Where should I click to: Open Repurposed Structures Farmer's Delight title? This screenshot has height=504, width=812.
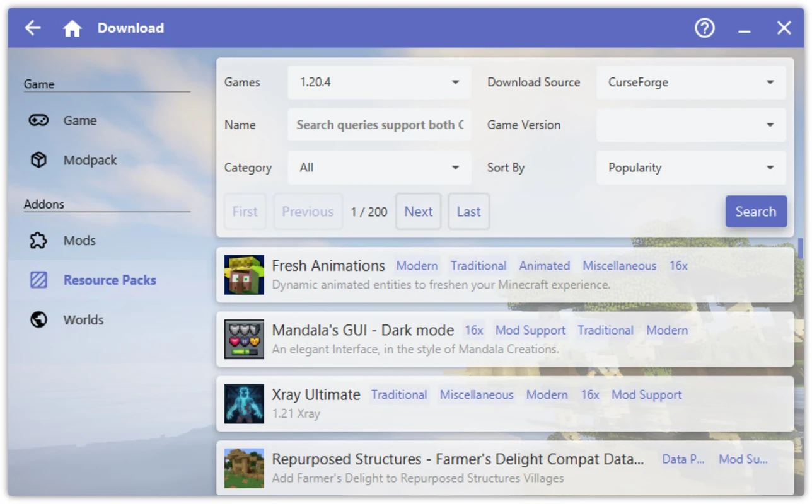pyautogui.click(x=458, y=459)
